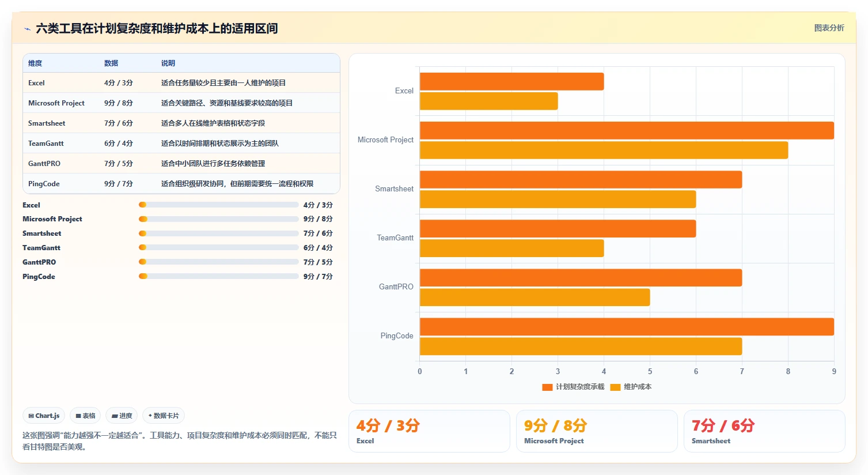The image size is (868, 475).
Task: Click the Smartsheet table cell
Action: click(47, 123)
